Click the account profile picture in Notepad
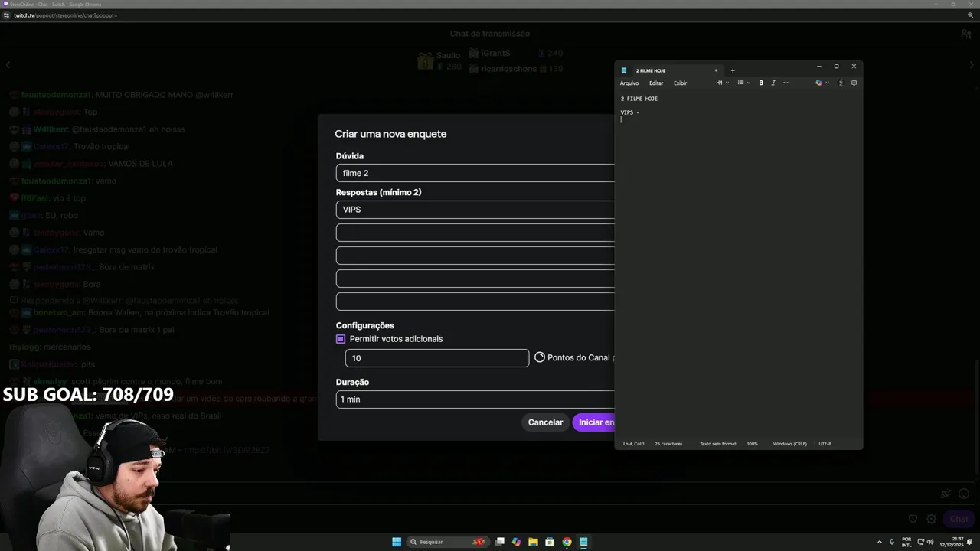Image resolution: width=980 pixels, height=551 pixels. coord(841,83)
